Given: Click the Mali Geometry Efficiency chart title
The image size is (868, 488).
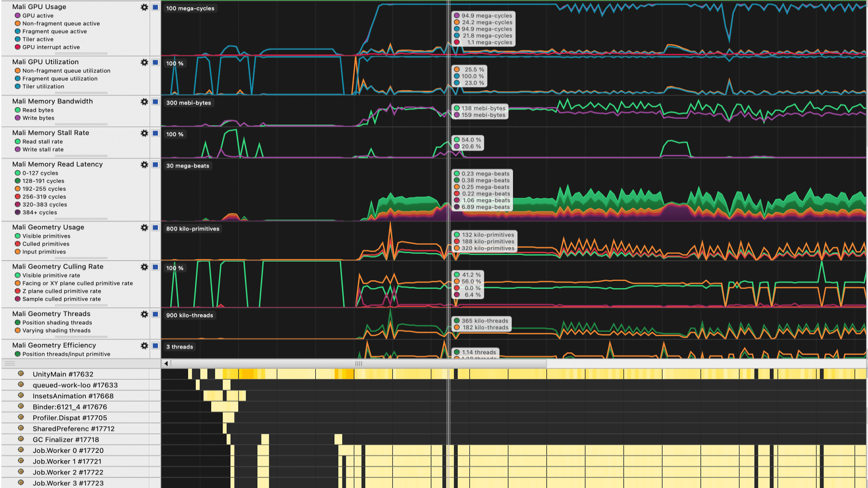Looking at the screenshot, I should [x=54, y=345].
